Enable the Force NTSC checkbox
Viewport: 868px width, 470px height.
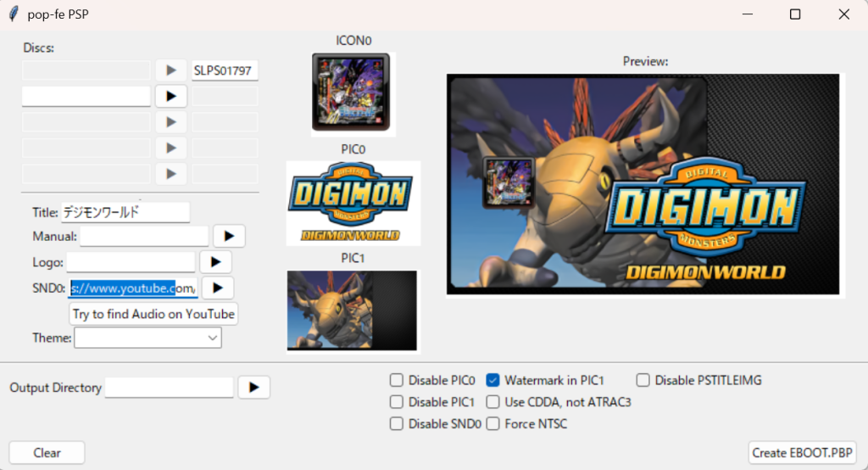[x=492, y=423]
